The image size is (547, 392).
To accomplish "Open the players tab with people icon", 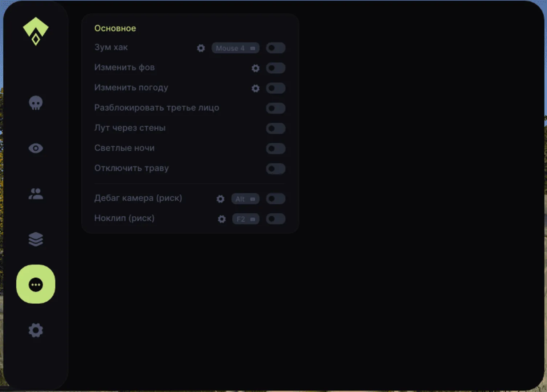I will 36,194.
